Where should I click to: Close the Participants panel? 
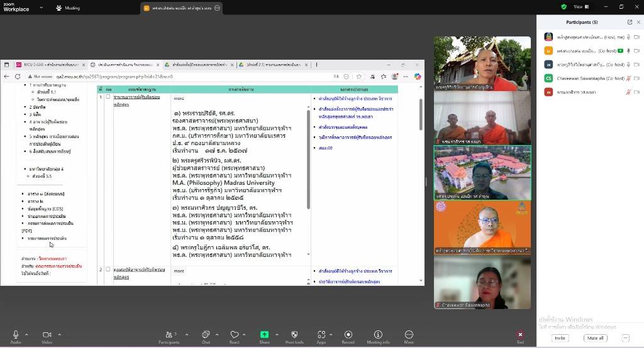pyautogui.click(x=638, y=22)
